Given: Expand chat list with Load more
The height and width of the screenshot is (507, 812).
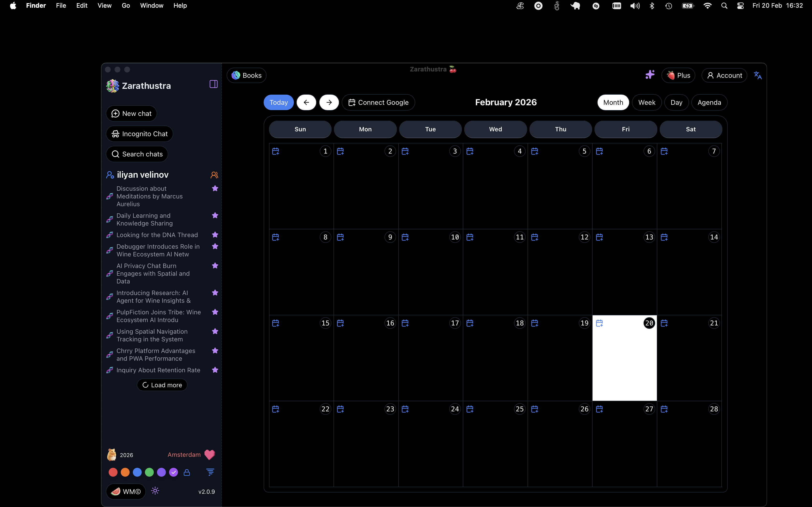Looking at the screenshot, I should pyautogui.click(x=162, y=385).
